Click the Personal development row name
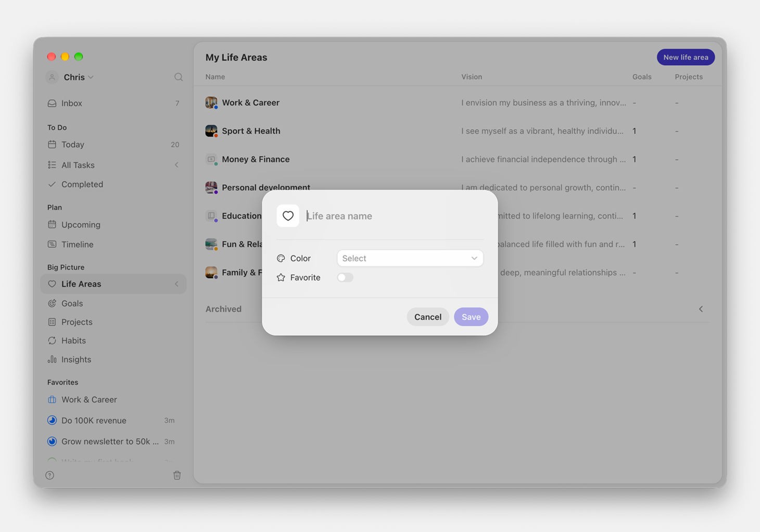The image size is (760, 532). click(x=266, y=187)
